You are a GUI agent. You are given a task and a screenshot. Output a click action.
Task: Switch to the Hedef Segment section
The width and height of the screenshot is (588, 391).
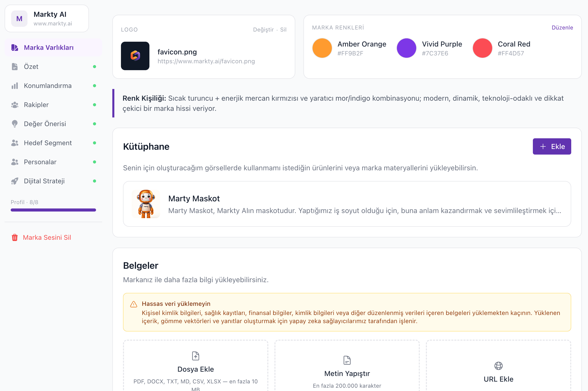[x=48, y=143]
